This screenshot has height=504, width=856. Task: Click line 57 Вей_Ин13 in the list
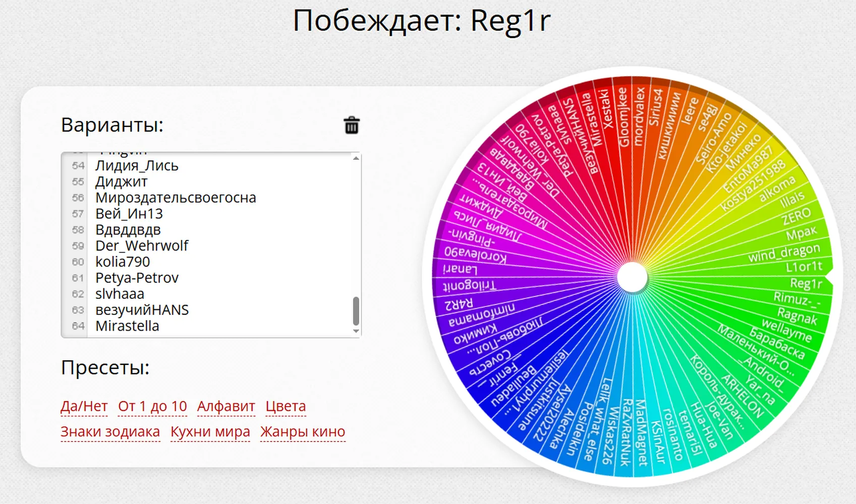[x=129, y=214]
